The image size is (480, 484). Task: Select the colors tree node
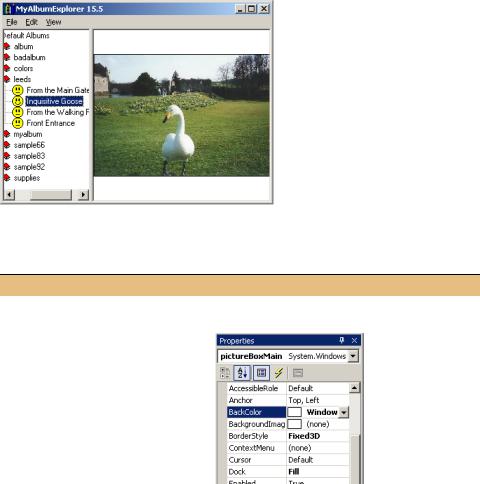(23, 68)
